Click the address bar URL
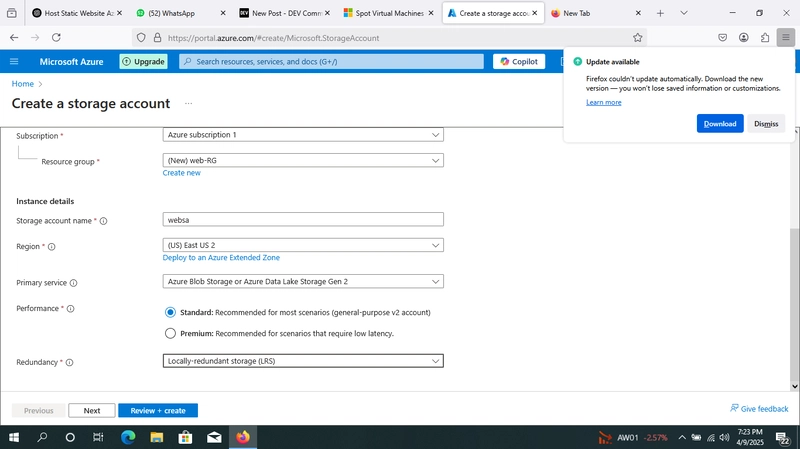 tap(273, 38)
